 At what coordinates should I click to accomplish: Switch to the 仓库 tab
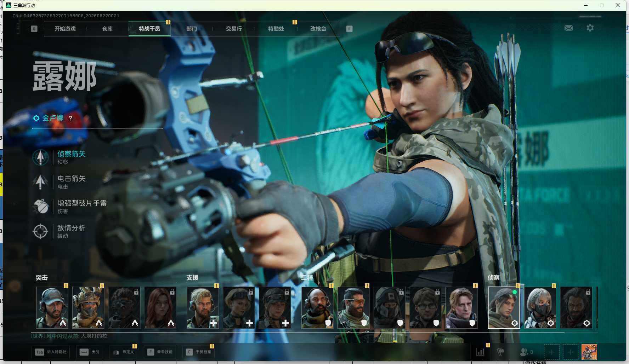pyautogui.click(x=107, y=29)
